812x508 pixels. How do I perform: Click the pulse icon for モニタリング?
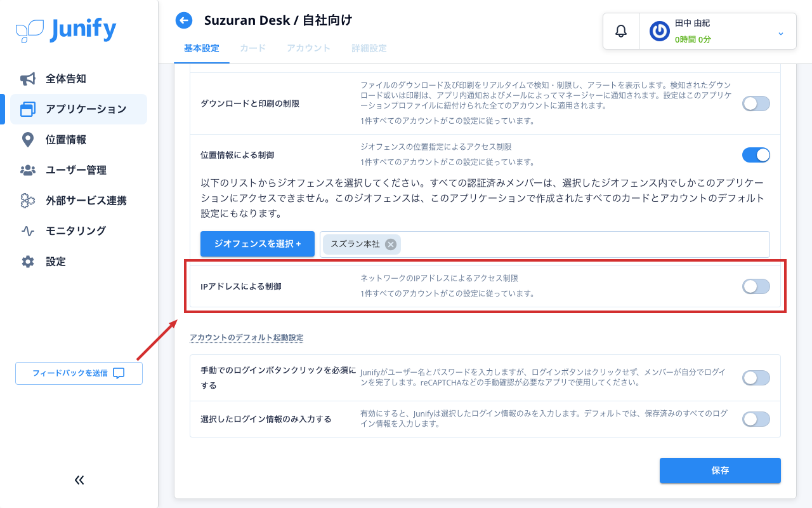click(27, 231)
